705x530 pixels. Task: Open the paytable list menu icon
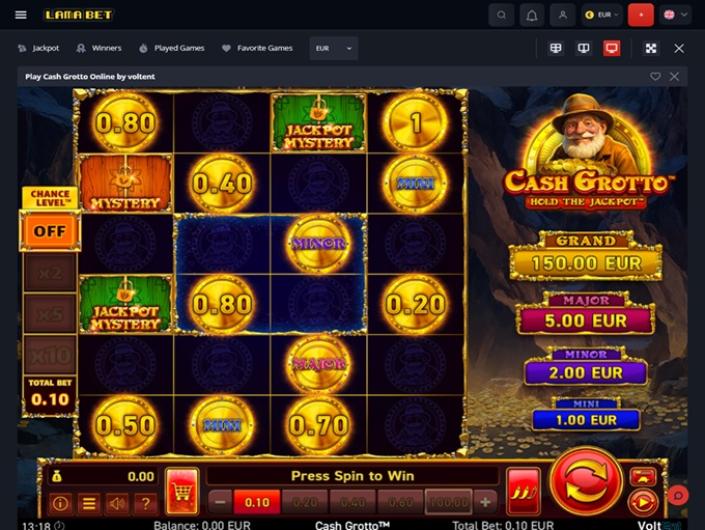pyautogui.click(x=89, y=503)
